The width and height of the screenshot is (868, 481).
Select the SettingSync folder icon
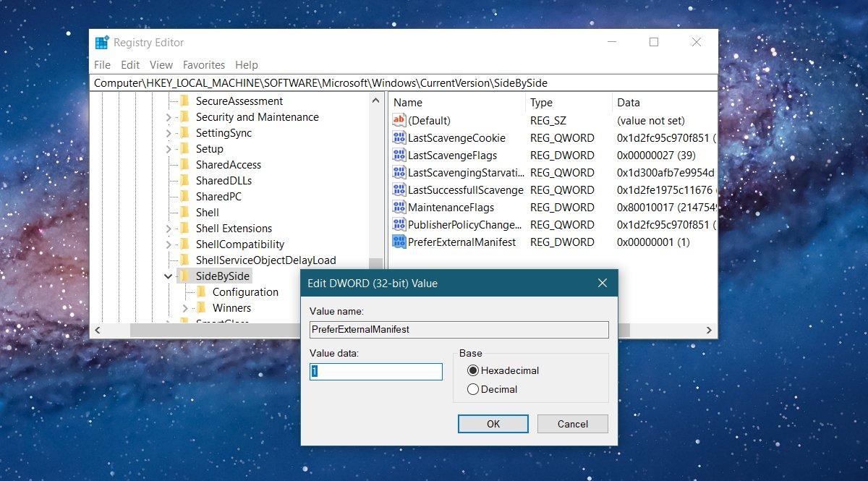point(184,133)
